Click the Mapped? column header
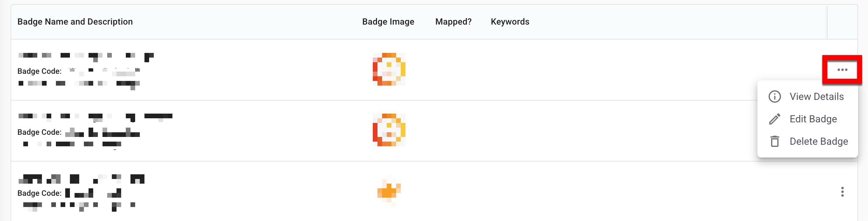Image resolution: width=868 pixels, height=221 pixels. coord(453,21)
